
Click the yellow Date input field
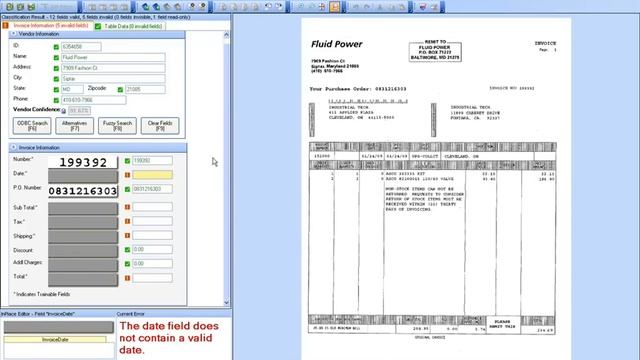pos(152,175)
